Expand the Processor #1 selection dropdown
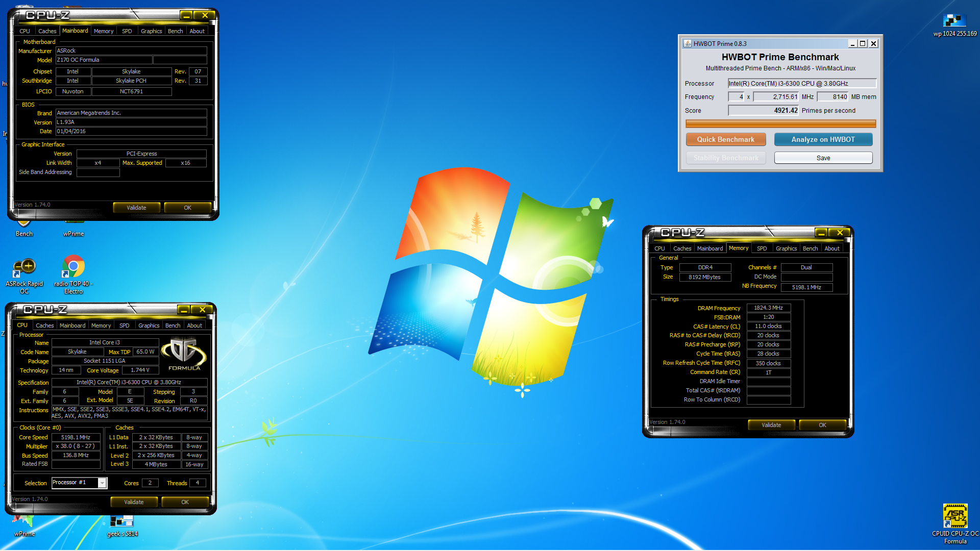 [102, 483]
